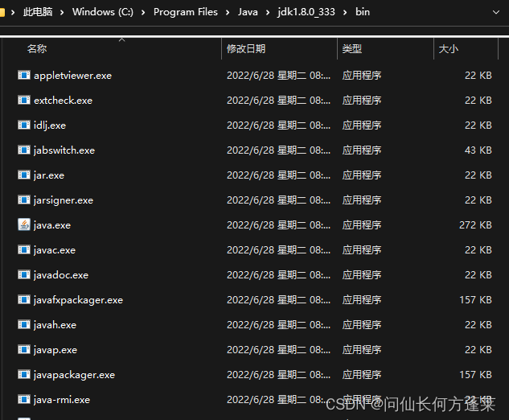Click the Java cup icon of java.exe
Viewport: 509px width, 420px height.
tap(24, 224)
